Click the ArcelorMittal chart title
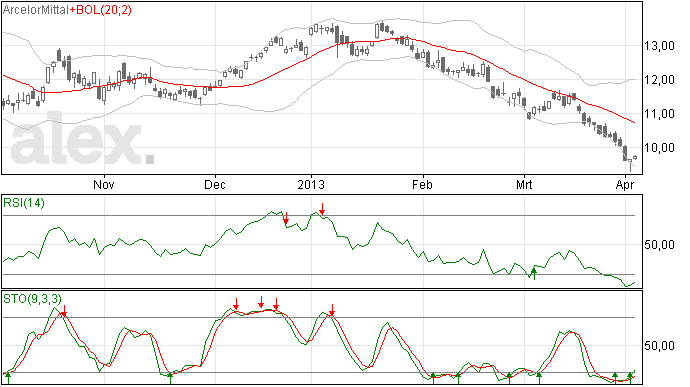Image resolution: width=690 pixels, height=387 pixels. coord(36,10)
